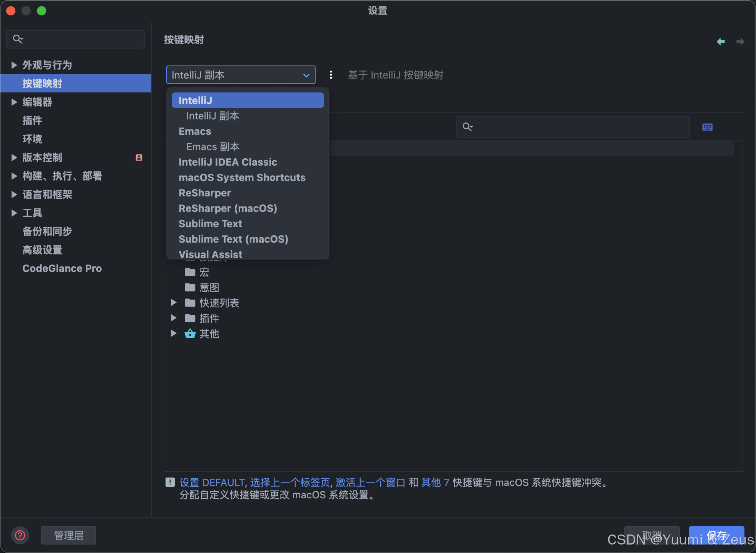
Task: Select macOS System Shortcuts keymap option
Action: (242, 178)
